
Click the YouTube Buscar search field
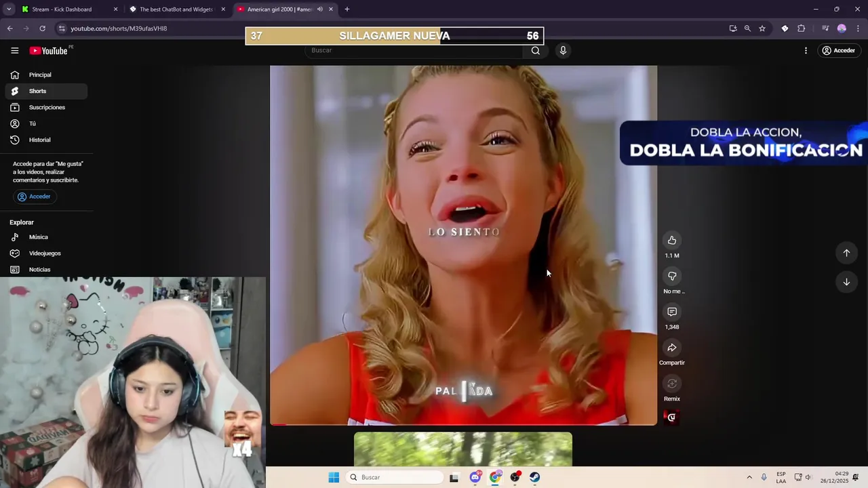click(414, 50)
